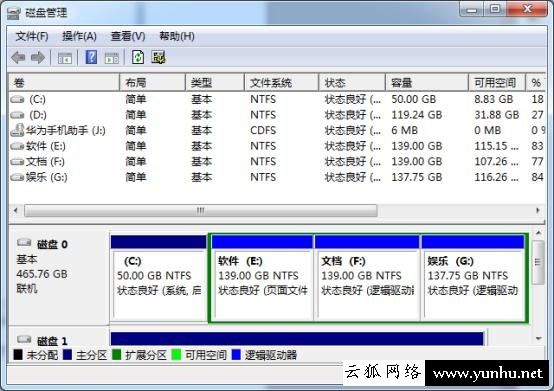Select the 娱乐 (G:) 137.75 GB partition block
The image size is (554, 391).
coord(473,277)
